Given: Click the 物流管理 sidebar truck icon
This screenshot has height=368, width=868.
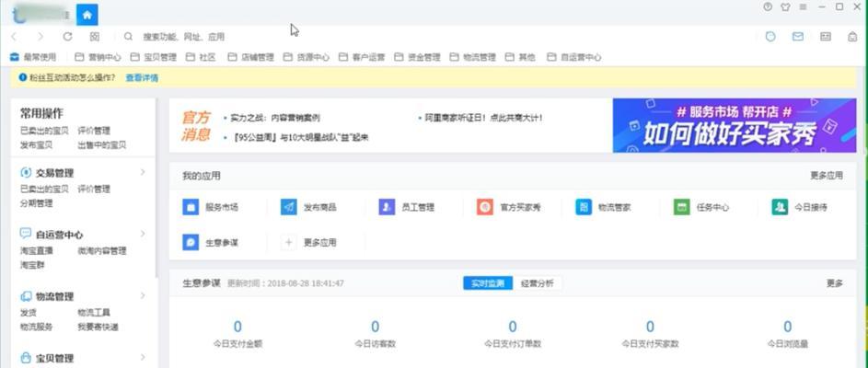Looking at the screenshot, I should 26,296.
